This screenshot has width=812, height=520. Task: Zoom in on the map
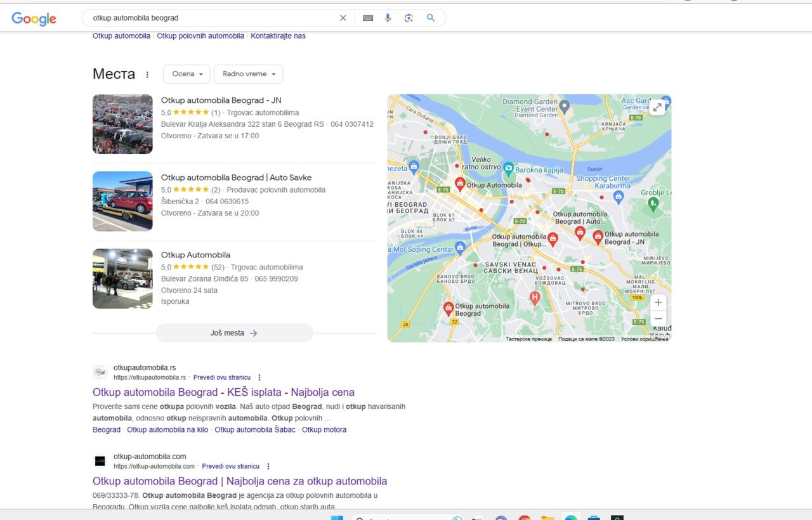coord(658,302)
